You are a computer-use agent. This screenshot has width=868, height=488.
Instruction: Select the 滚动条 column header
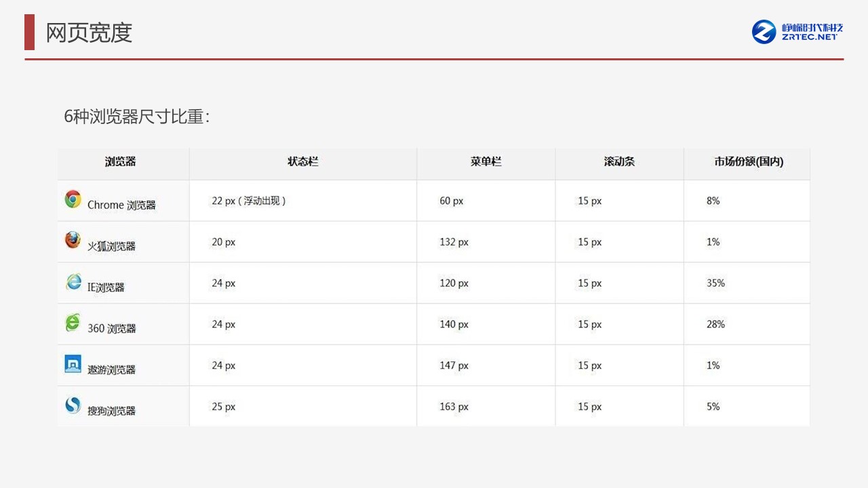(619, 162)
